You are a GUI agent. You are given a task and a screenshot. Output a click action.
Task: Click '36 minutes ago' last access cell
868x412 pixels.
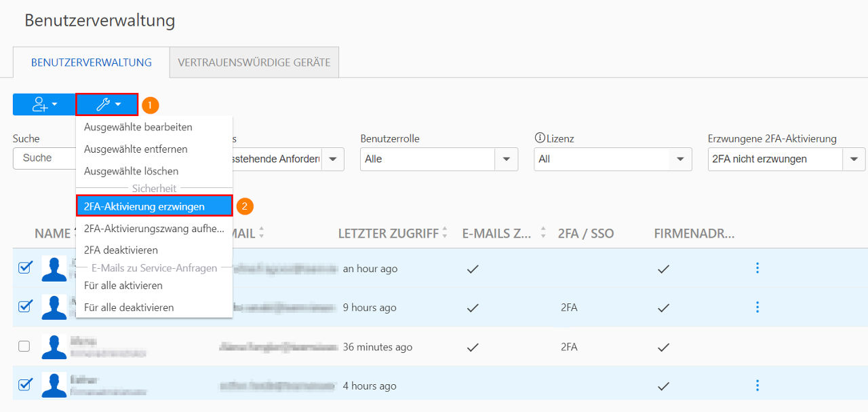point(378,347)
